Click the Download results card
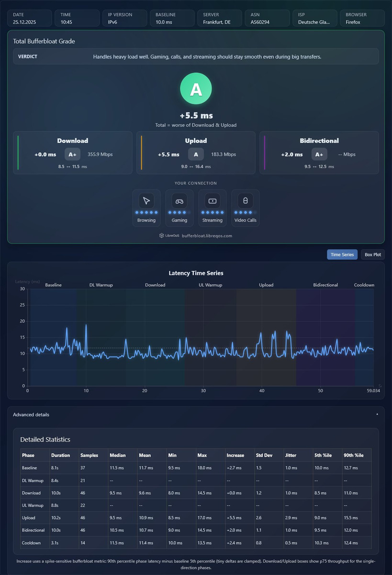Image resolution: width=392 pixels, height=575 pixels. (x=73, y=153)
